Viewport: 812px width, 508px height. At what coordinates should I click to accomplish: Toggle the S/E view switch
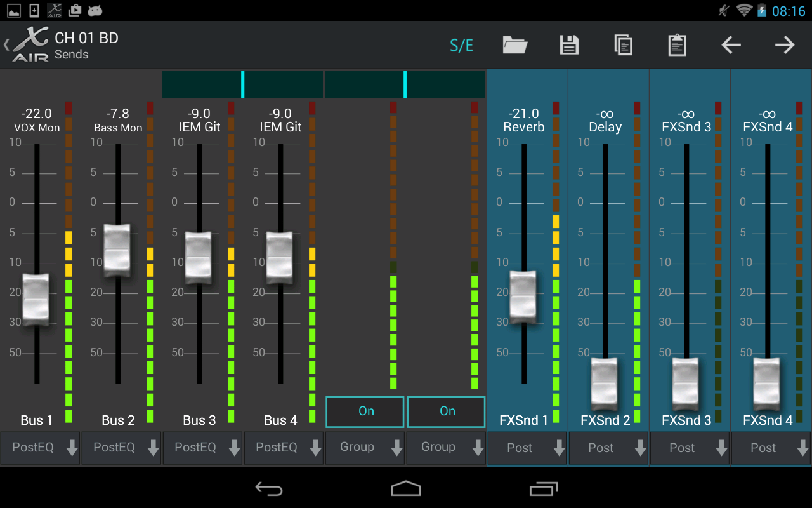(x=461, y=45)
